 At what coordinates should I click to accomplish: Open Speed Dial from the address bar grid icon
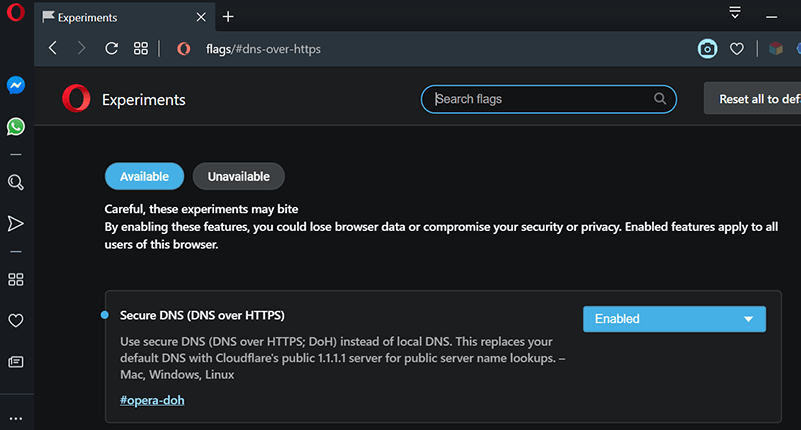pyautogui.click(x=140, y=49)
